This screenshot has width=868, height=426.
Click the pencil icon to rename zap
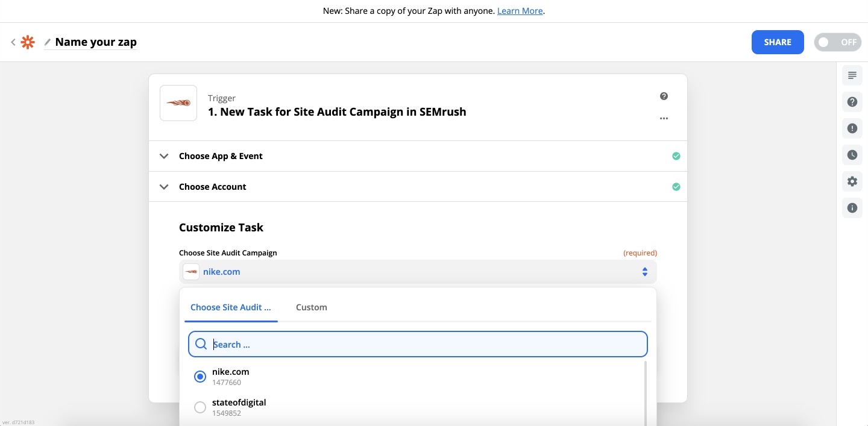pos(48,42)
